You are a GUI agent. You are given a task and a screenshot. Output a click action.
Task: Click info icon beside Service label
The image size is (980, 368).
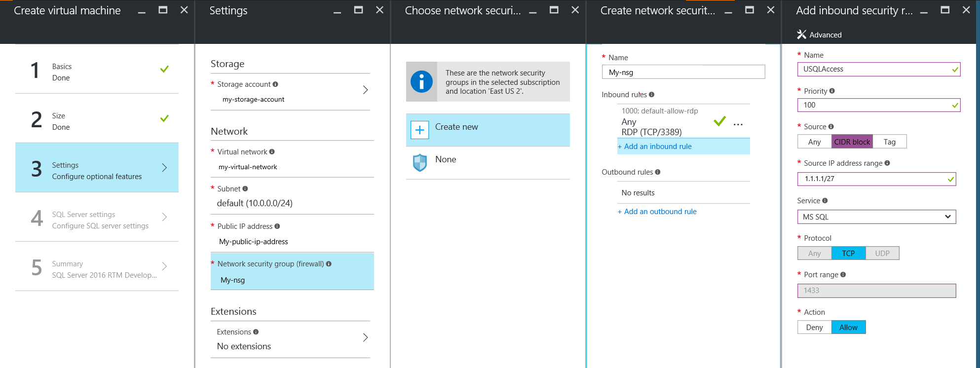click(825, 201)
